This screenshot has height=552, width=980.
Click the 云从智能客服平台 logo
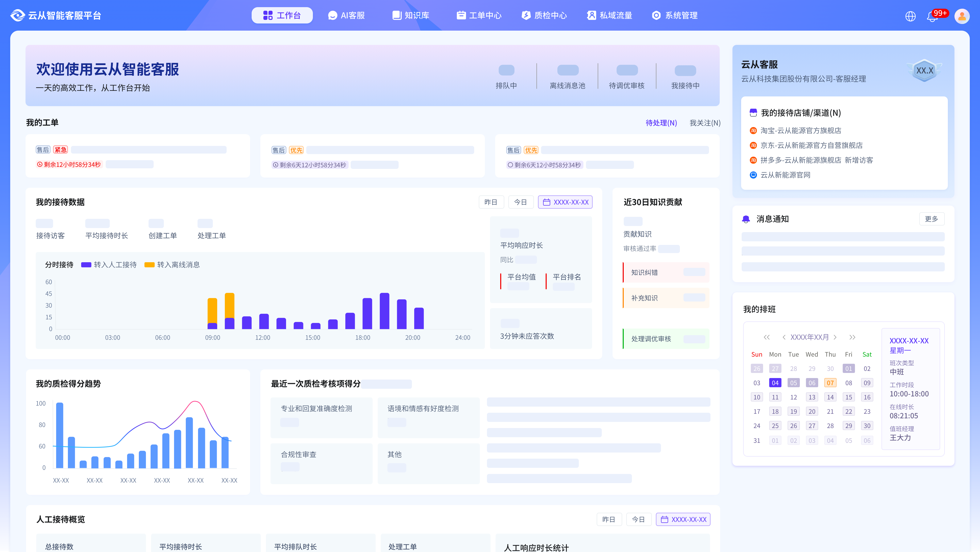18,16
